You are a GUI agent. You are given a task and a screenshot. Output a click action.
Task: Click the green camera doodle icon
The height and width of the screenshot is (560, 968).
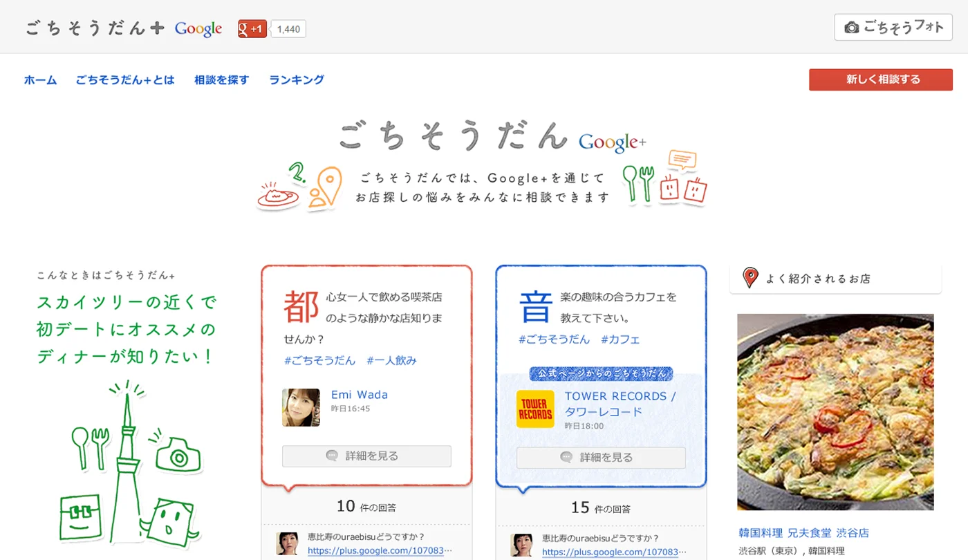click(x=178, y=455)
